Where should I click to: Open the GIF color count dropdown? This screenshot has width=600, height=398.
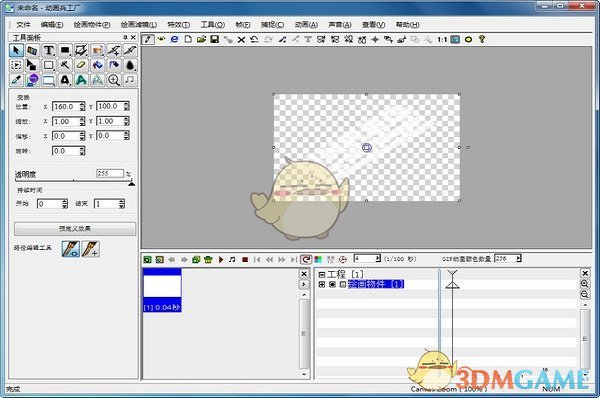(x=518, y=259)
